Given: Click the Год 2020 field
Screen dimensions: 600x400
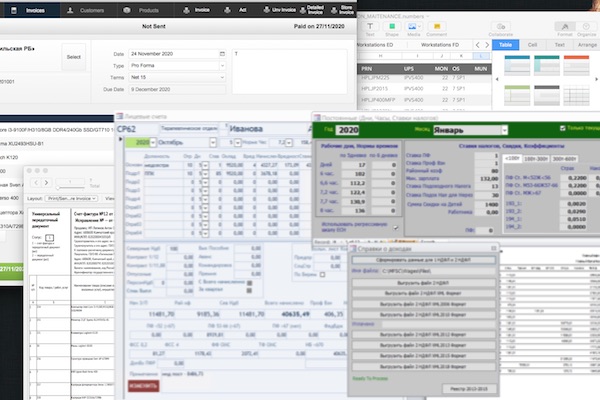Looking at the screenshot, I should point(347,130).
